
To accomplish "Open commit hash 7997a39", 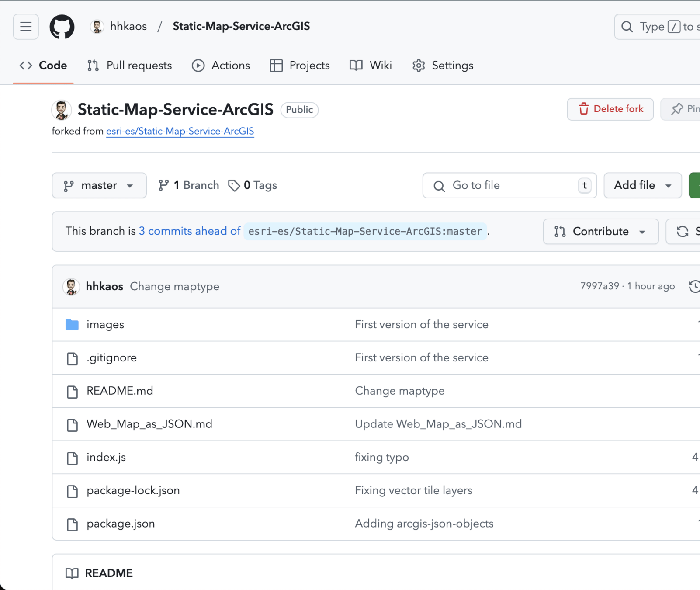I will click(600, 286).
